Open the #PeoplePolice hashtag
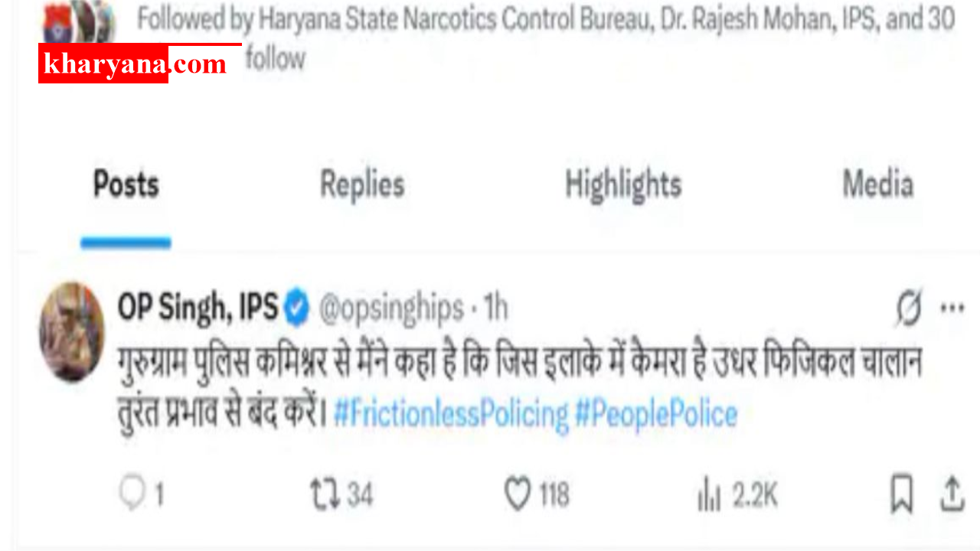The width and height of the screenshot is (980, 551). [656, 414]
